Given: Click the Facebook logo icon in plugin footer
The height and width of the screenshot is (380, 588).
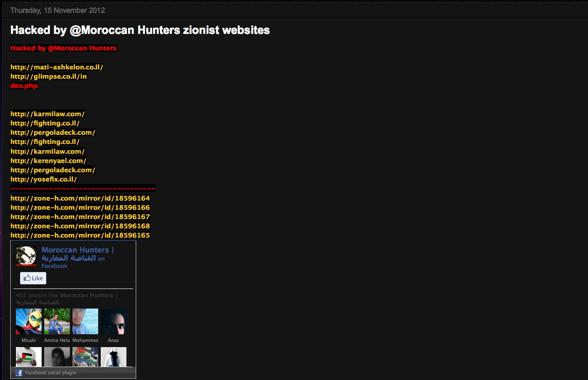Looking at the screenshot, I should coord(19,373).
